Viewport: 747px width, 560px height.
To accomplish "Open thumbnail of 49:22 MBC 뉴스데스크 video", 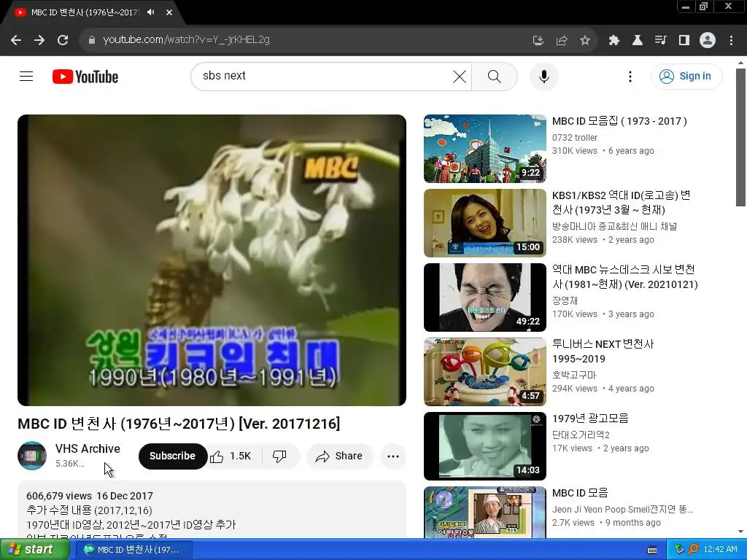I will point(485,297).
